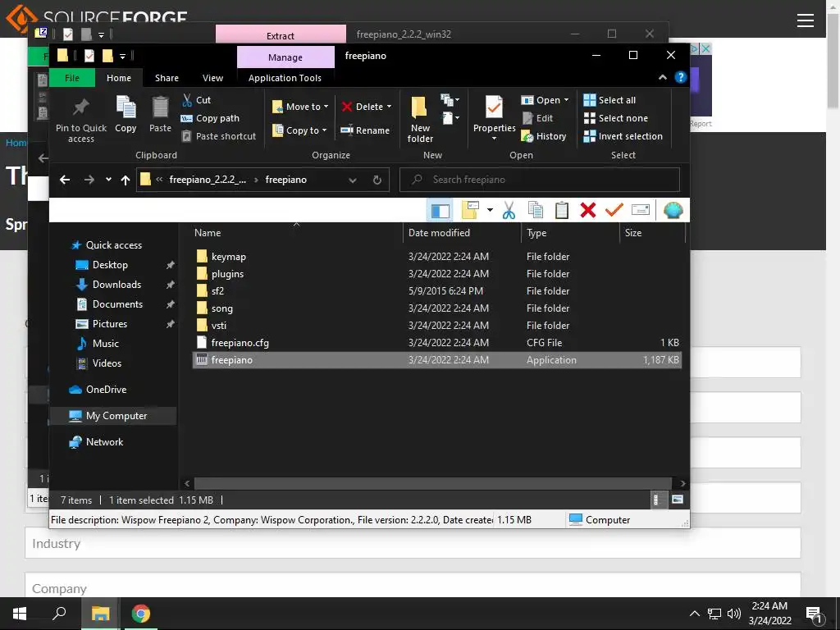Image resolution: width=840 pixels, height=630 pixels.
Task: Click the horizontal scrollbar in file list
Action: point(433,483)
